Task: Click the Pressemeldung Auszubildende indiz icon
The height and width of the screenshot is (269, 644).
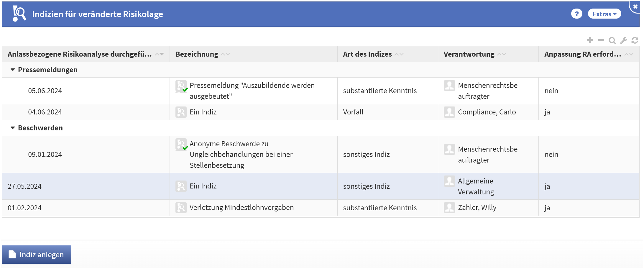Action: click(181, 86)
